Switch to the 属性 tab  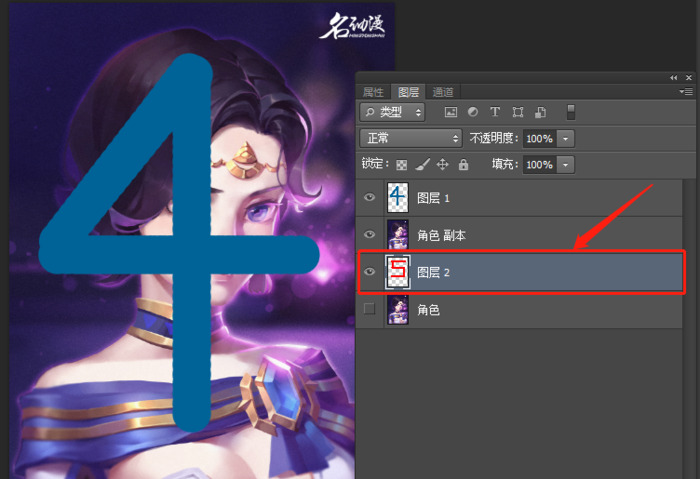[x=373, y=91]
